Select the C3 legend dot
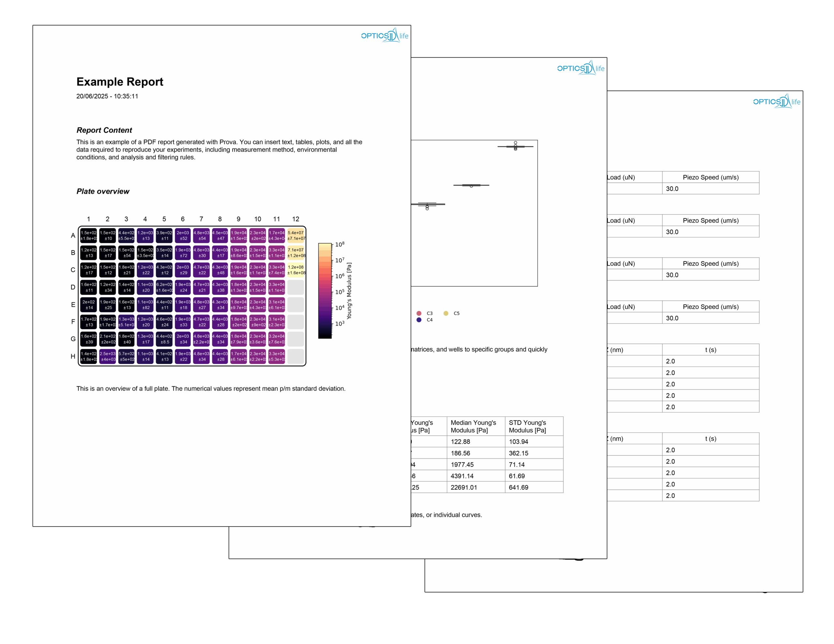This screenshot has width=834, height=644. click(419, 313)
